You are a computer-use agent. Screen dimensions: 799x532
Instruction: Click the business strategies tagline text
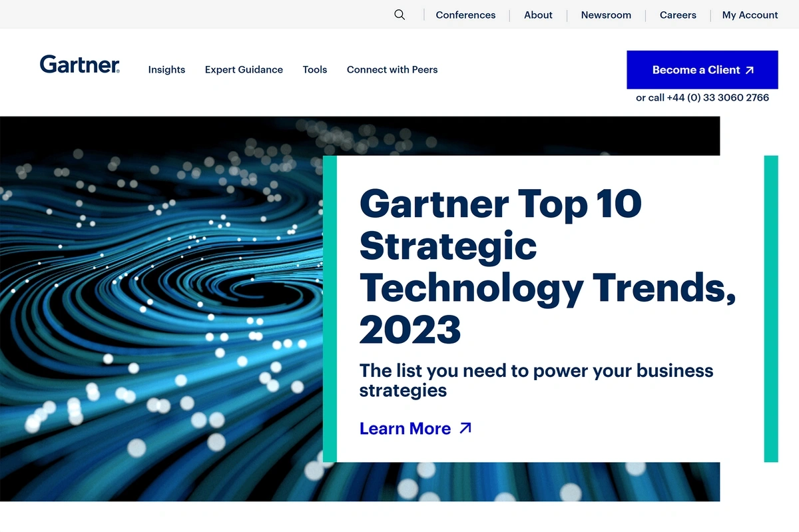pos(536,380)
